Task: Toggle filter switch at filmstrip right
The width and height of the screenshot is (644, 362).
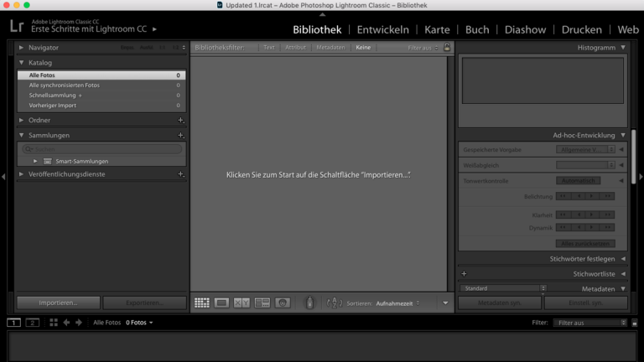Action: pos(635,323)
